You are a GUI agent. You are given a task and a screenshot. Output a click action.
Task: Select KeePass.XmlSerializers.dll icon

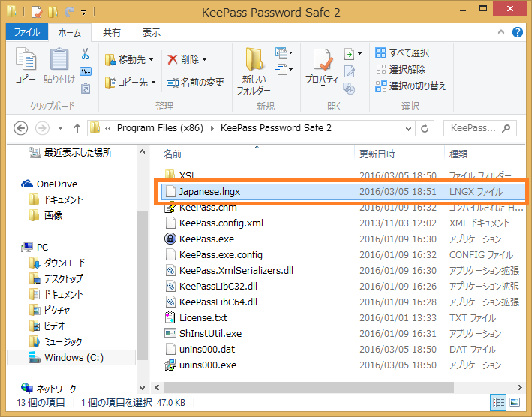[x=170, y=271]
